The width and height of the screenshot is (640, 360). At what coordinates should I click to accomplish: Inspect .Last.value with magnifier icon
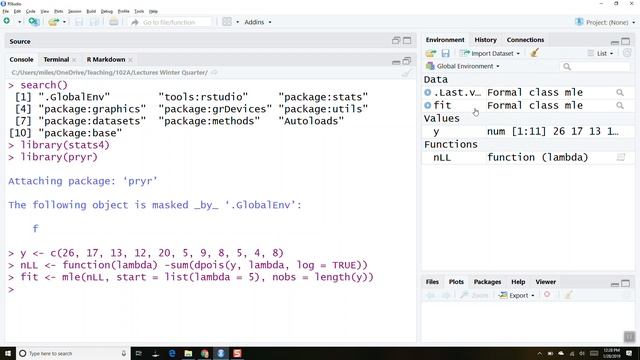click(620, 93)
